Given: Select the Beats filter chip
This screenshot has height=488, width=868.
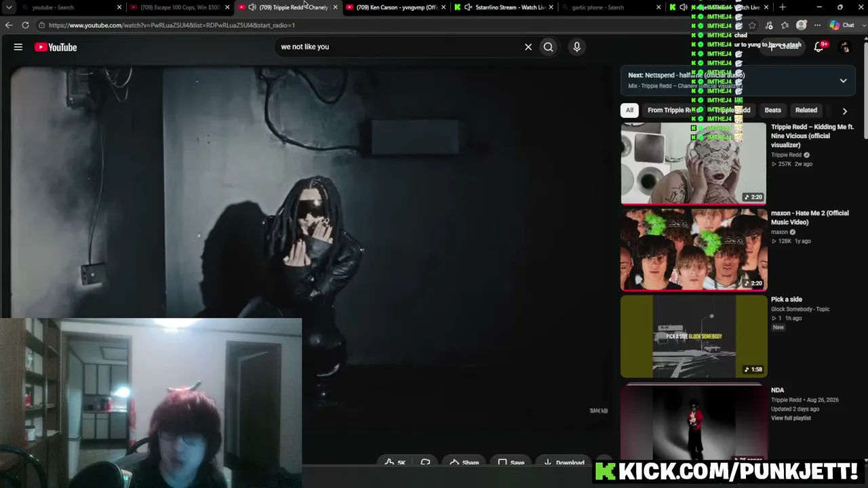Looking at the screenshot, I should [x=773, y=110].
